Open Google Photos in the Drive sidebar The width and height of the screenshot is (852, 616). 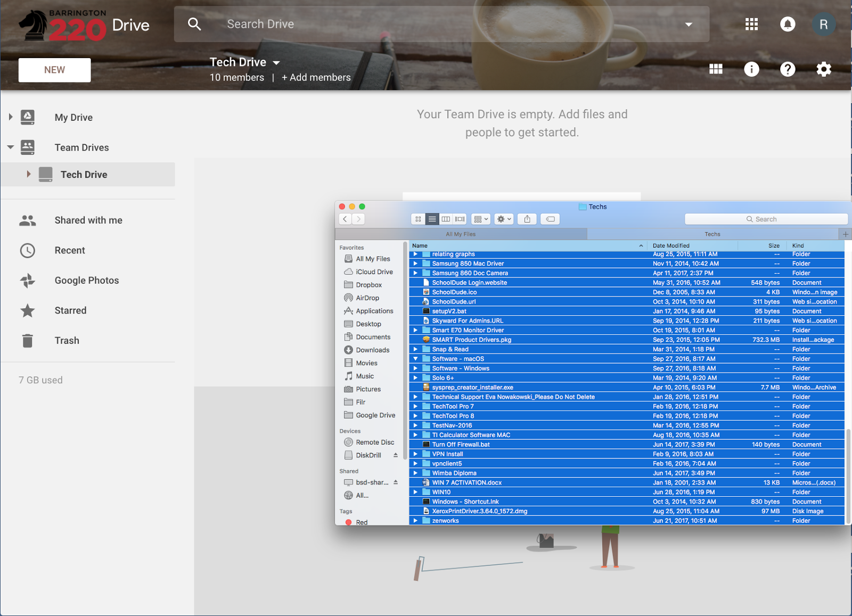(x=88, y=280)
